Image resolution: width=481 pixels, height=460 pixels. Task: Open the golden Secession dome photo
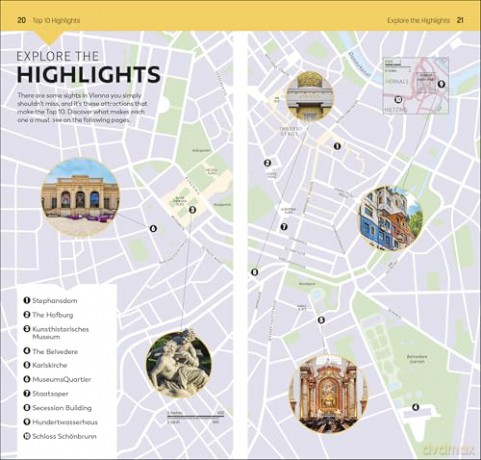coord(310,96)
